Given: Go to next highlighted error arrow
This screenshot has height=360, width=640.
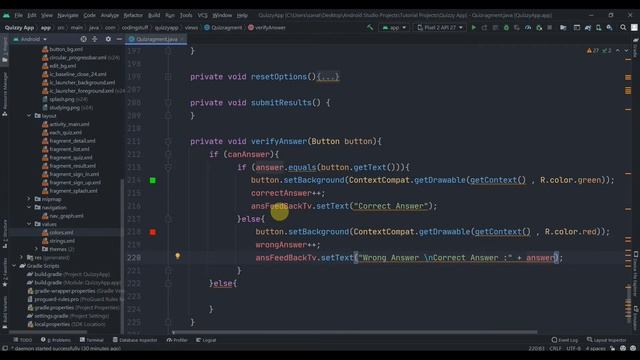Looking at the screenshot, I should coord(626,51).
